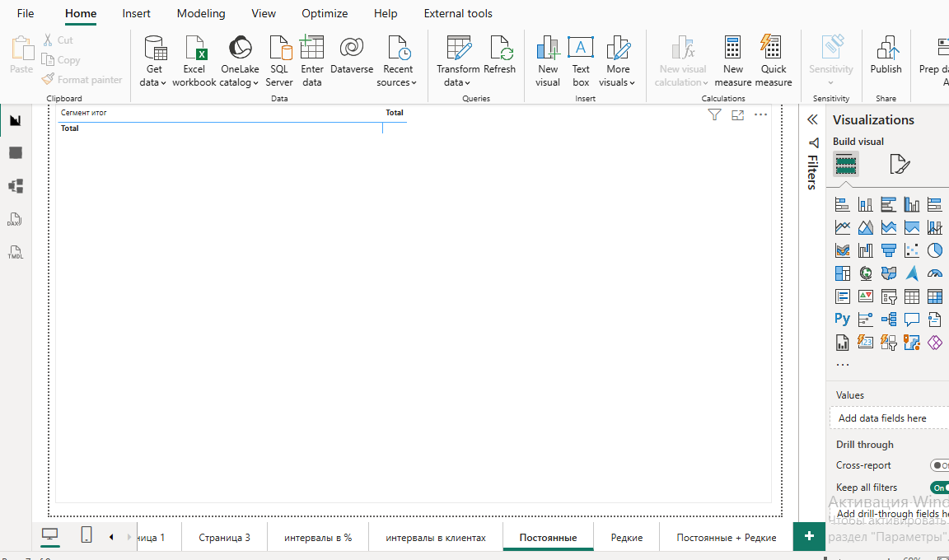
Task: Open the Format visual pane icon
Action: pyautogui.click(x=900, y=165)
